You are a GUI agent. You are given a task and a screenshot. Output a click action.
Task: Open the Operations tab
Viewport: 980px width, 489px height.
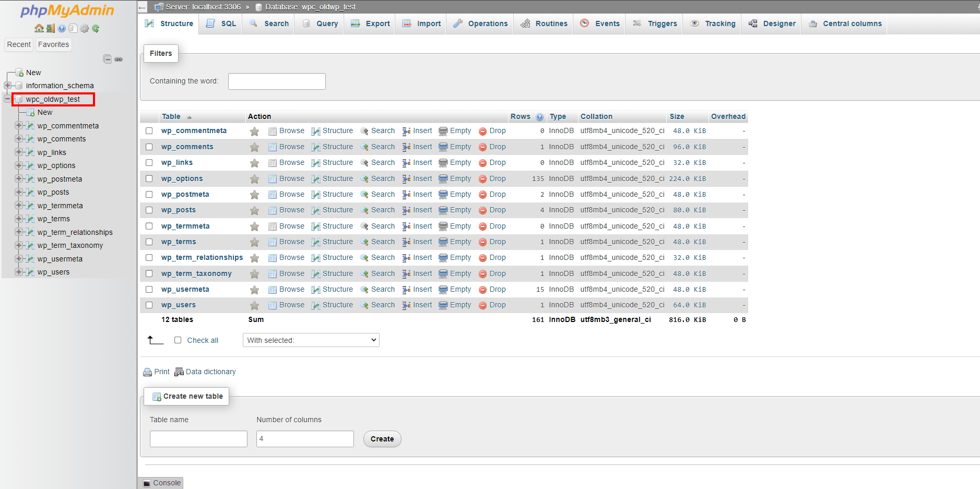tap(480, 23)
